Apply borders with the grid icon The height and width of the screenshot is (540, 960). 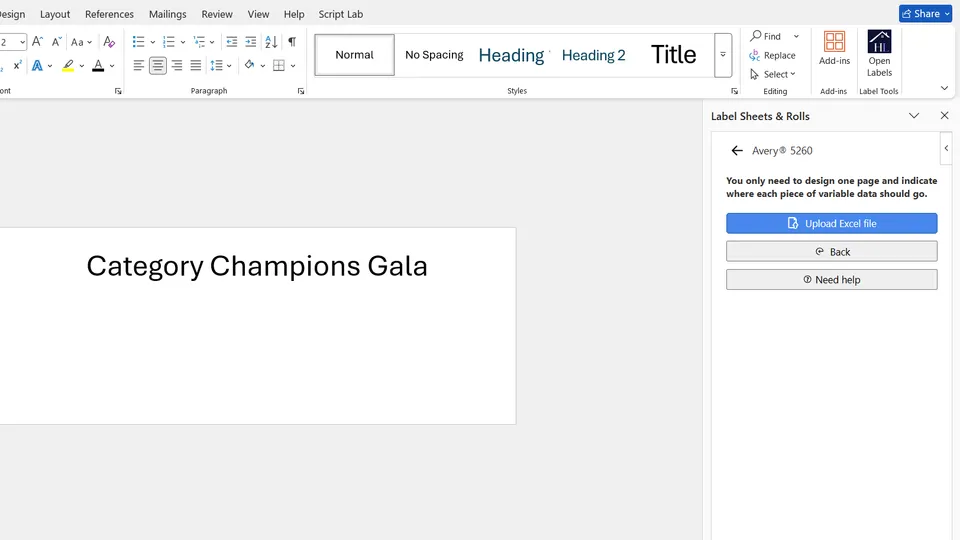click(x=279, y=65)
